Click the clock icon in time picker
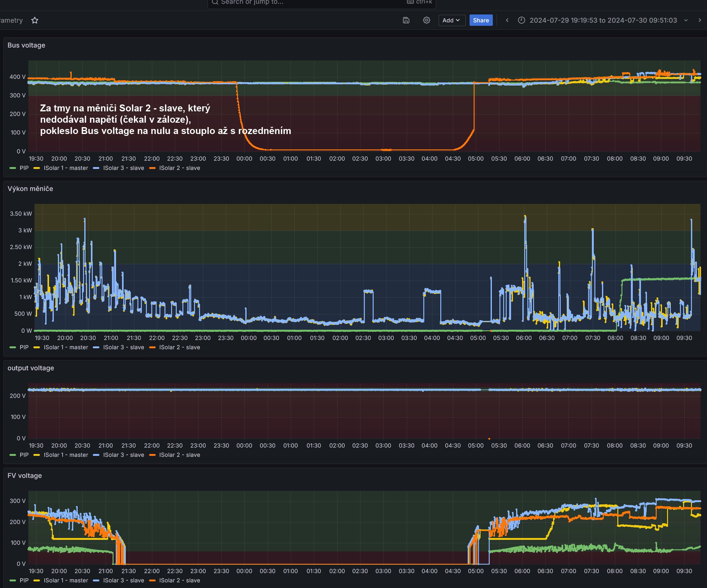 click(521, 20)
